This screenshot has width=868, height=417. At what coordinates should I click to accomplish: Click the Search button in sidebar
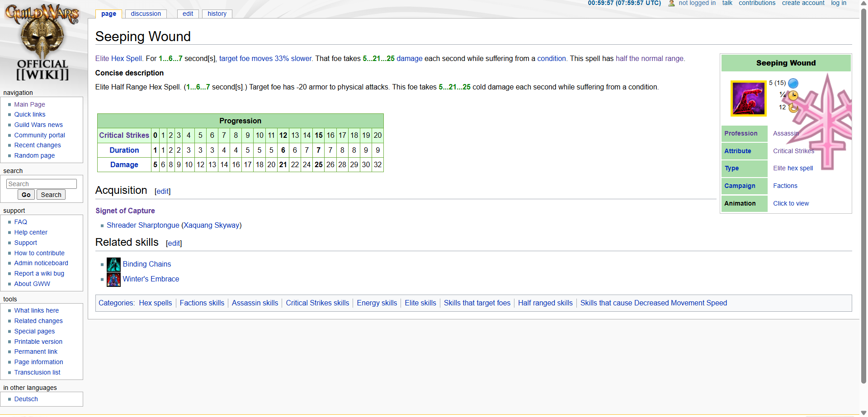click(51, 195)
